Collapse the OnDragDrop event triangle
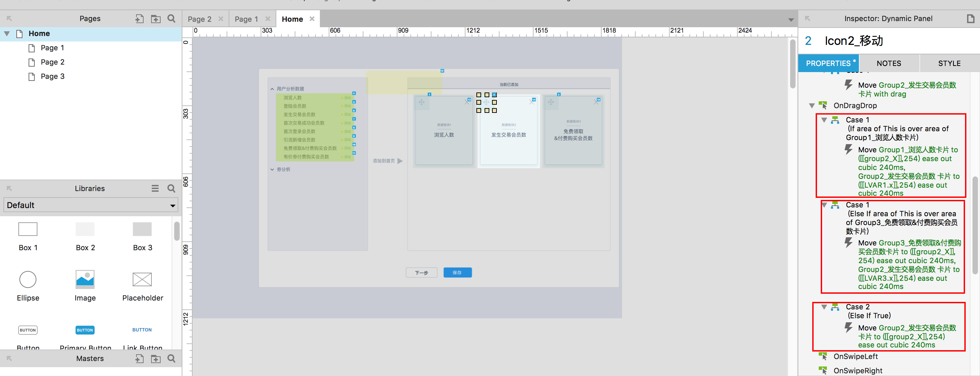This screenshot has width=980, height=376. click(812, 106)
